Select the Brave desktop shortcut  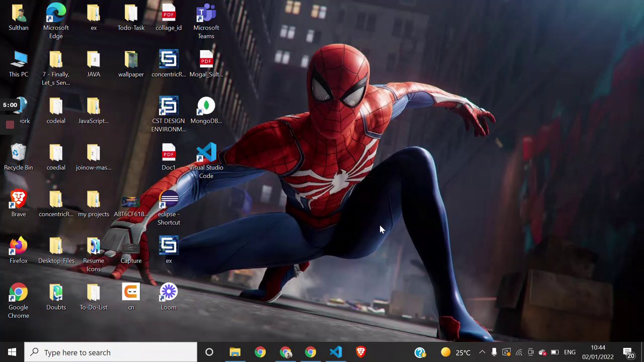pyautogui.click(x=19, y=204)
